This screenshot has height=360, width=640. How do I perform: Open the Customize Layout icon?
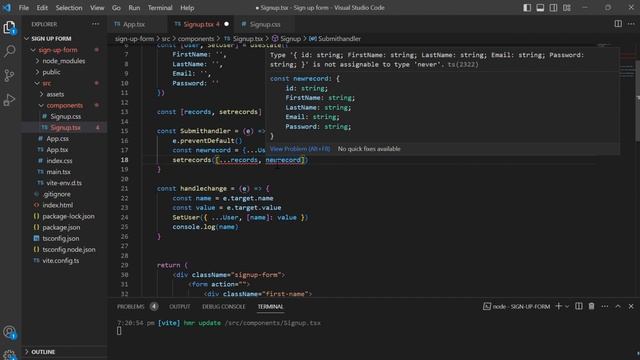tap(567, 8)
